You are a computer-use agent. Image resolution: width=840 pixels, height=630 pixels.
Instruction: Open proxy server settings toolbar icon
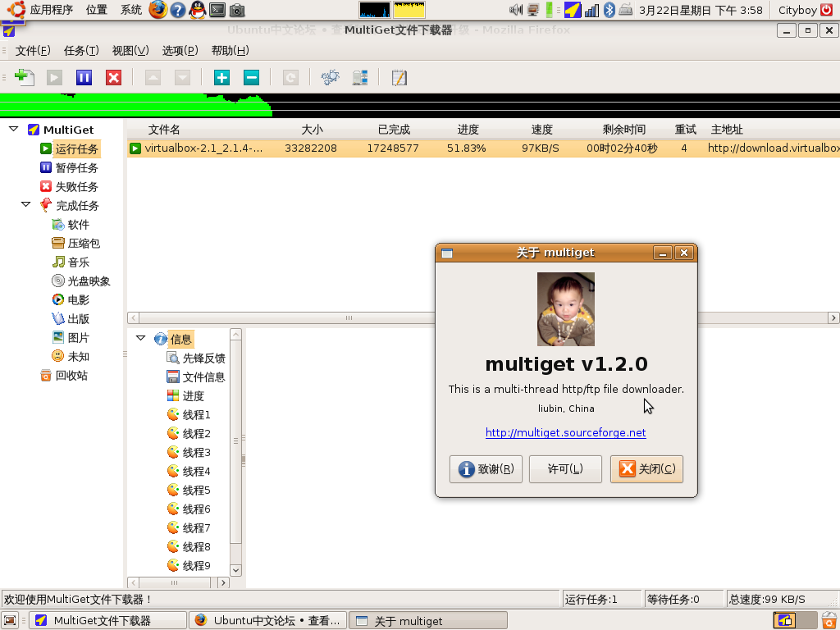[360, 78]
